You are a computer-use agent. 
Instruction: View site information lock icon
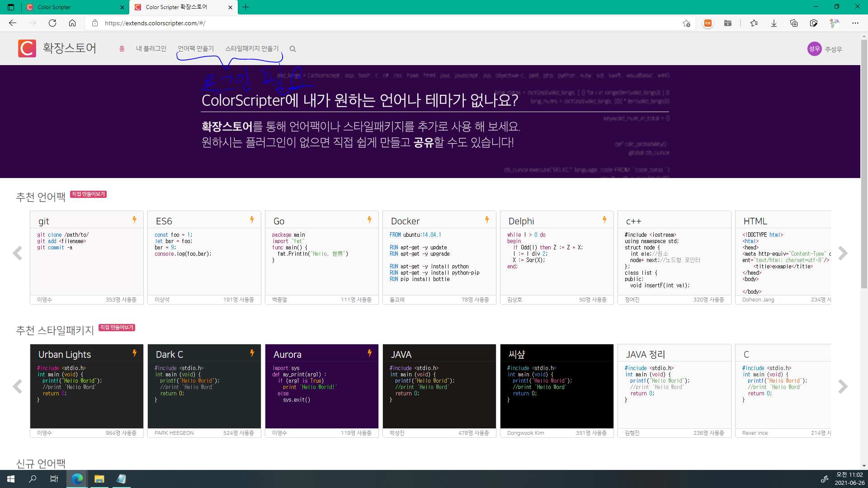click(95, 23)
